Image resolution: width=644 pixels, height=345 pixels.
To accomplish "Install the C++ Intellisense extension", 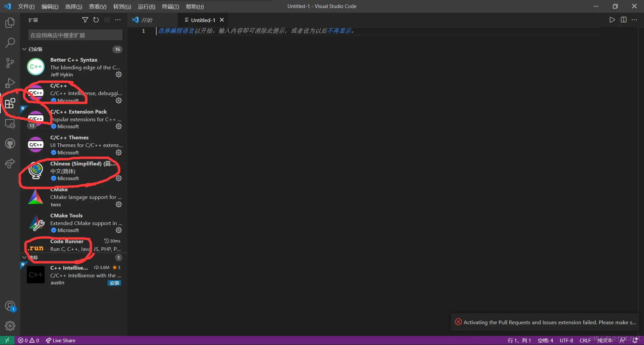I will 114,283.
